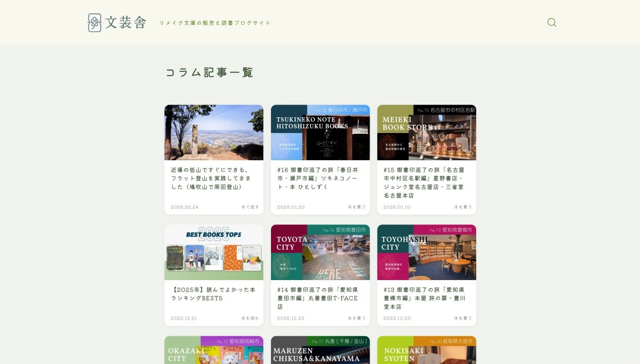This screenshot has height=364, width=640.
Task: Open the Nokisaki Syoten article thumbnail
Action: point(426,350)
